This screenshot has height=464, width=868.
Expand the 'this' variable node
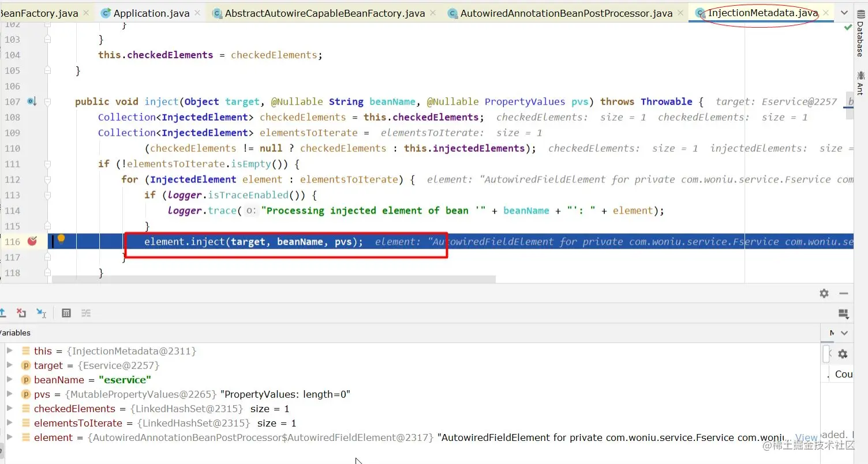tap(9, 351)
